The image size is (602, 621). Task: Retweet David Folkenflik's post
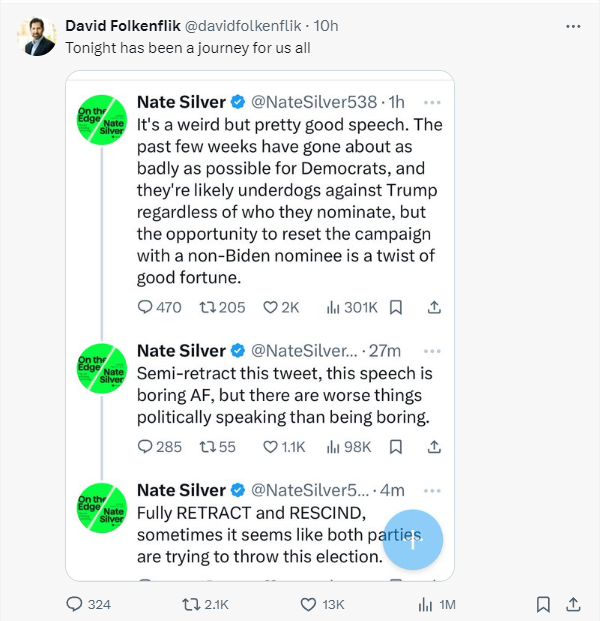point(188,604)
